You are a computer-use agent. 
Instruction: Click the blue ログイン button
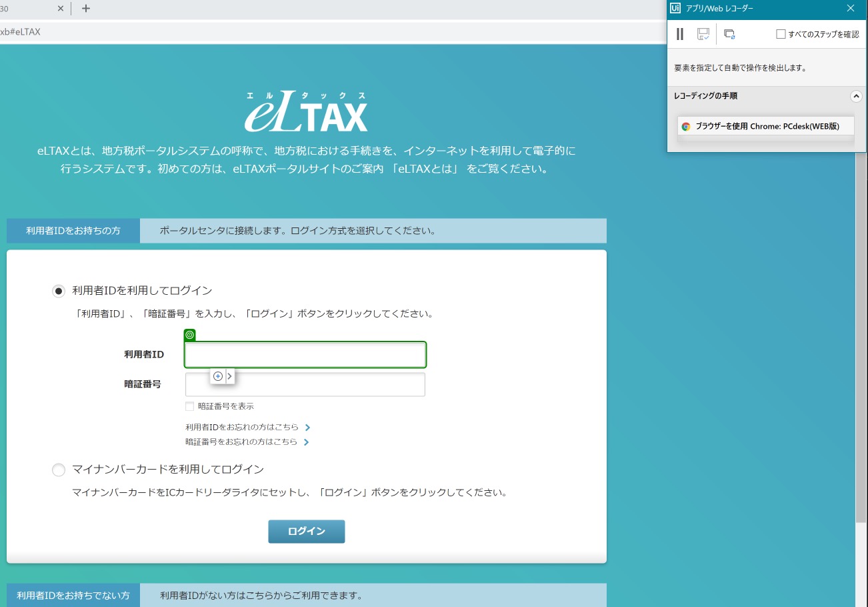pyautogui.click(x=307, y=532)
